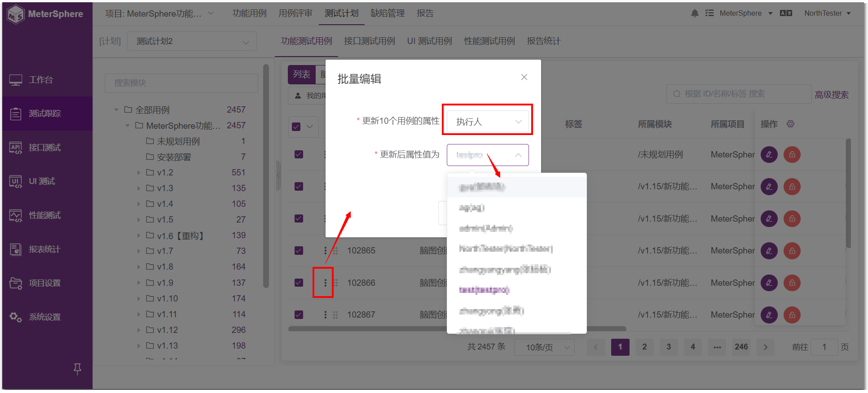The height and width of the screenshot is (393, 868).
Task: Open the more-actions dots for row 102867
Action: click(x=326, y=315)
